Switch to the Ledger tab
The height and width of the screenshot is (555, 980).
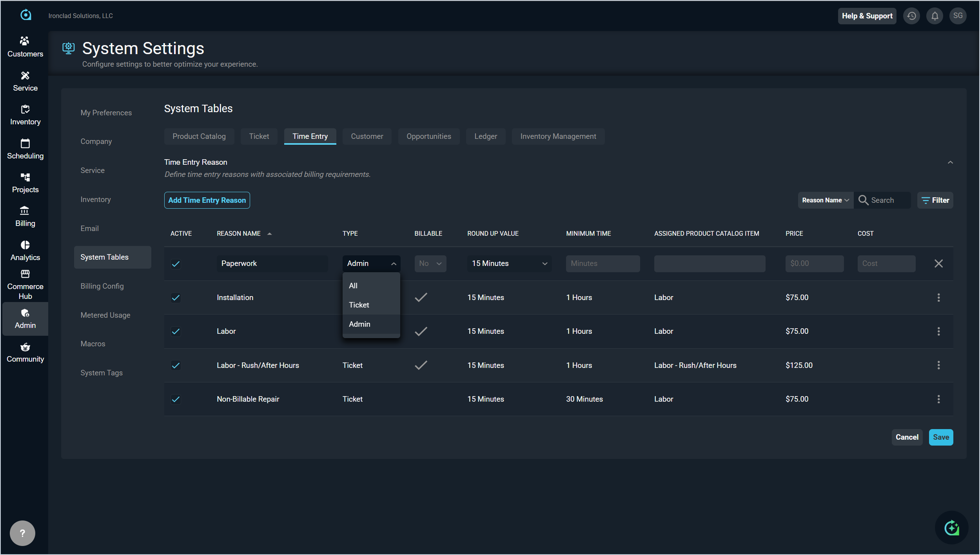click(x=485, y=136)
